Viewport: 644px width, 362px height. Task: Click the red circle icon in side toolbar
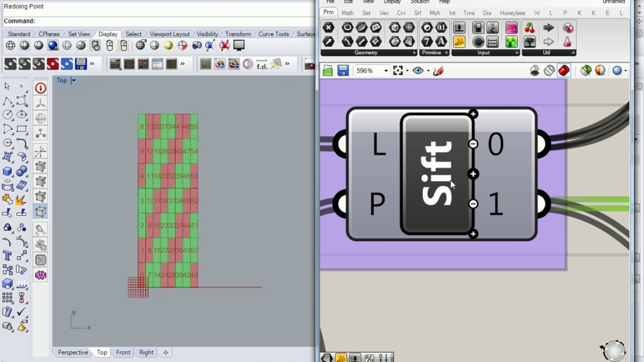(x=41, y=88)
